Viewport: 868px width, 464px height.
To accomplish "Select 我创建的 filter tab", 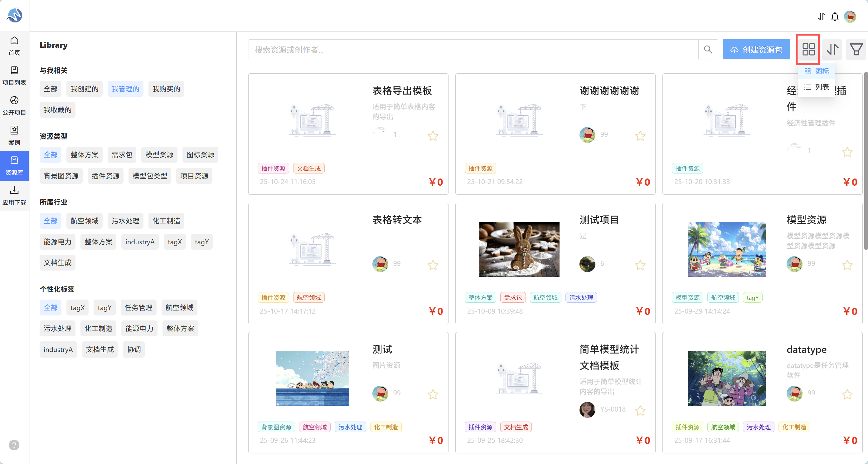I will click(x=85, y=89).
